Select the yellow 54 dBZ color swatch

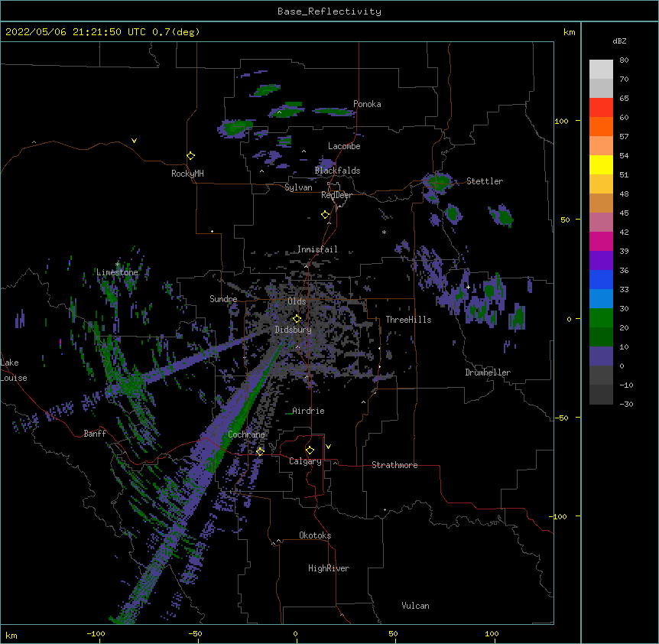point(601,165)
